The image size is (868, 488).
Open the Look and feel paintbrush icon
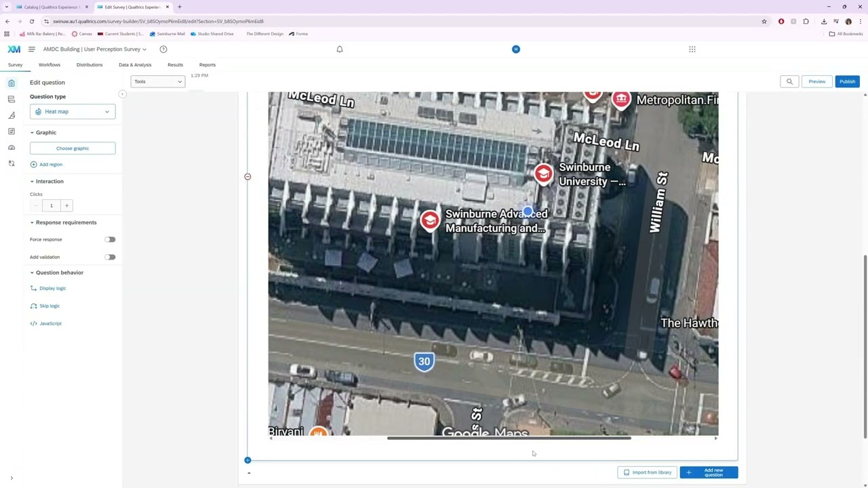point(12,115)
